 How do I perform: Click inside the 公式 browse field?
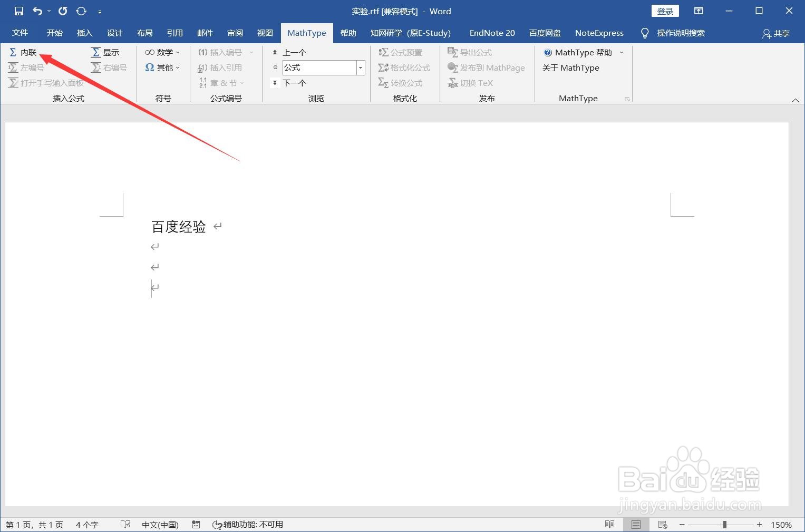click(319, 67)
